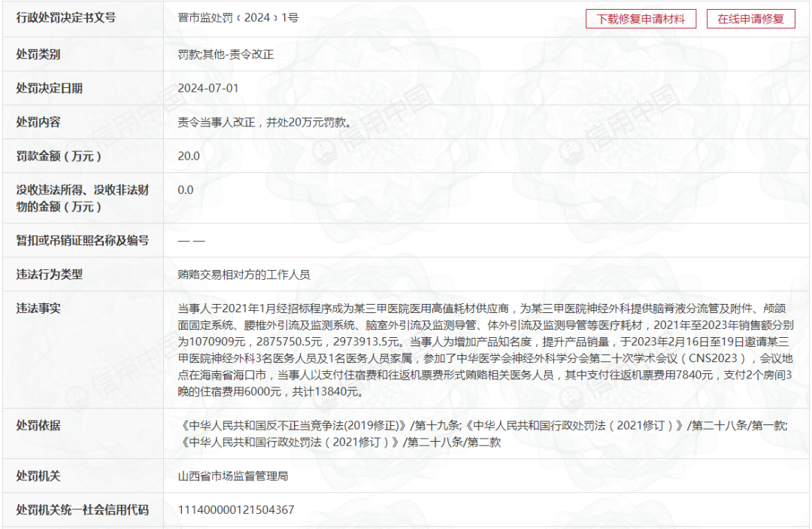Select the fine amount value 20.0
This screenshot has width=812, height=529.
coord(189,156)
